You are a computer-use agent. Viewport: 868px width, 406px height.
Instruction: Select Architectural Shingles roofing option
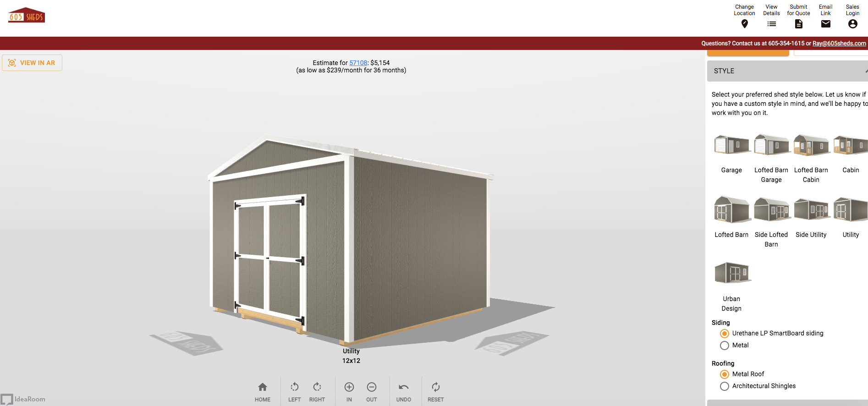pos(758,386)
